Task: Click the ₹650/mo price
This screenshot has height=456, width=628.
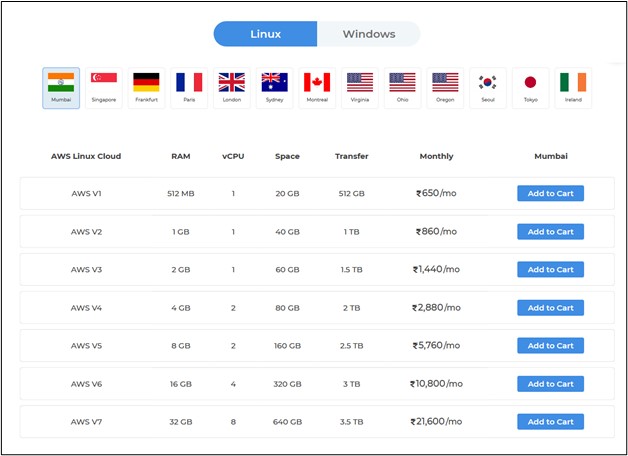Action: pos(436,193)
